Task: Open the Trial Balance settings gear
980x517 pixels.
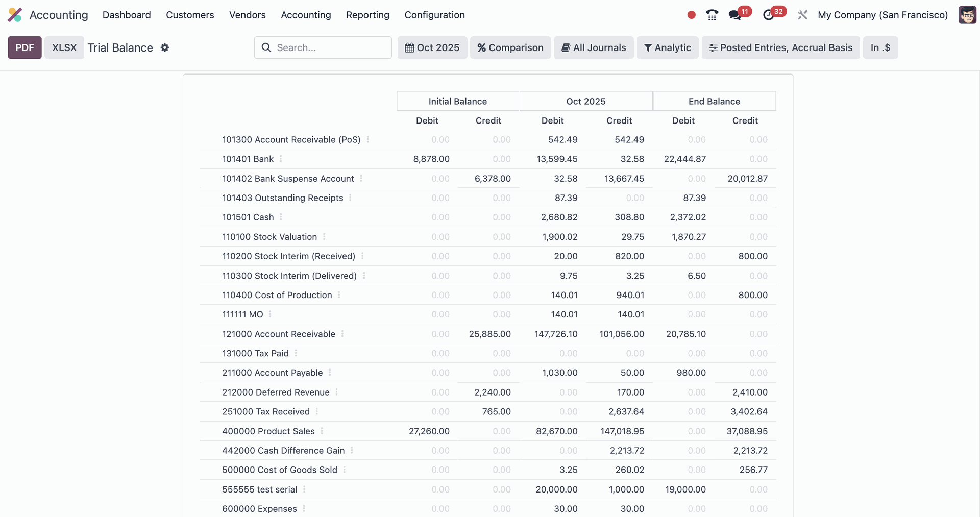Action: pyautogui.click(x=164, y=47)
